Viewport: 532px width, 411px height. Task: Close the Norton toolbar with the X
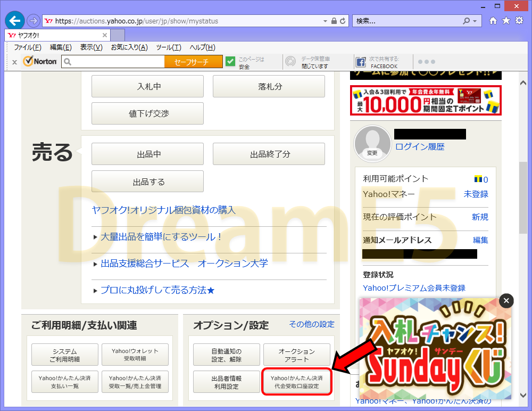tap(14, 62)
